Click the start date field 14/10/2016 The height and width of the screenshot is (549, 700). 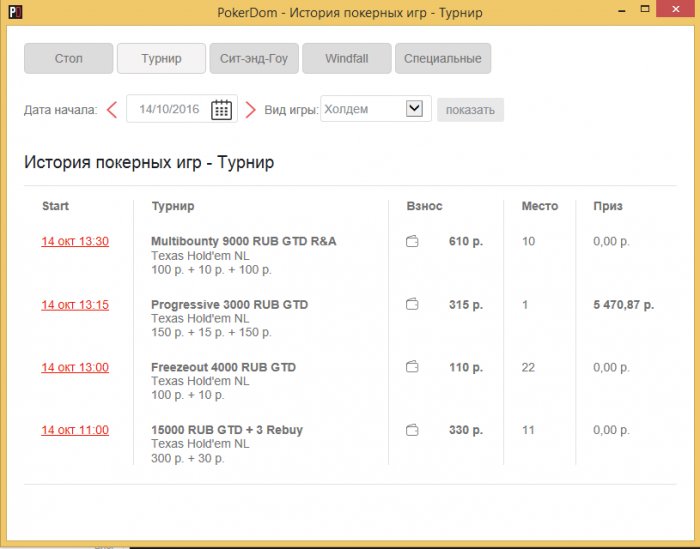pyautogui.click(x=169, y=109)
